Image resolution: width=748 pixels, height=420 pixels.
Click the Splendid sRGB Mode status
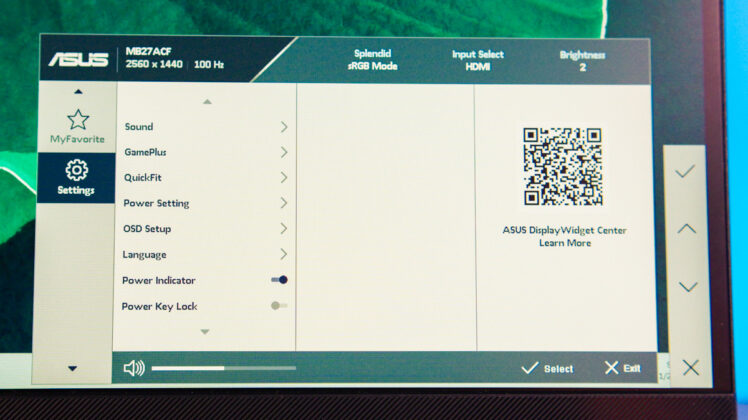tap(373, 60)
